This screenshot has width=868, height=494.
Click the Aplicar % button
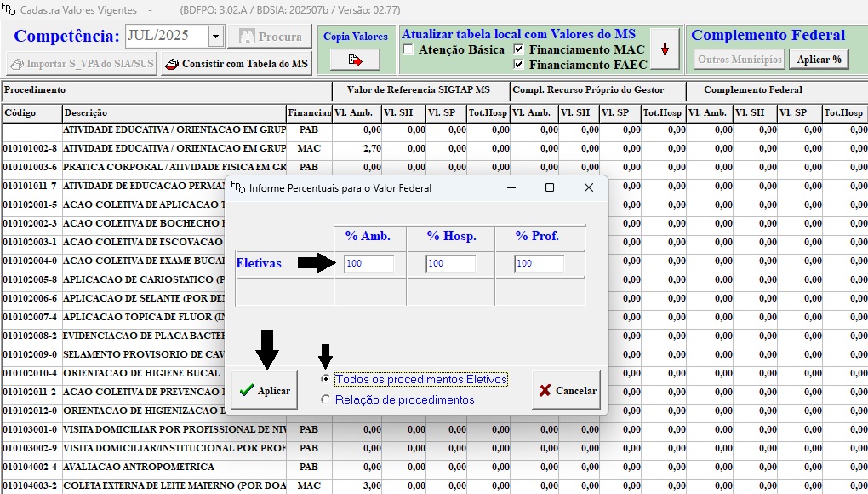pyautogui.click(x=819, y=60)
